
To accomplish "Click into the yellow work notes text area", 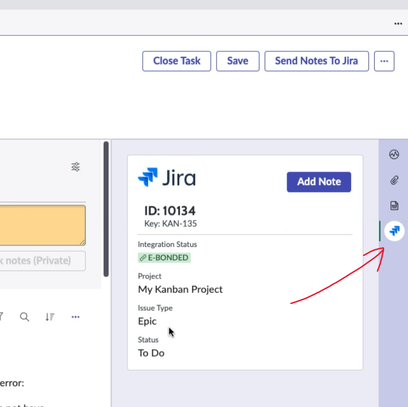I will [x=43, y=225].
